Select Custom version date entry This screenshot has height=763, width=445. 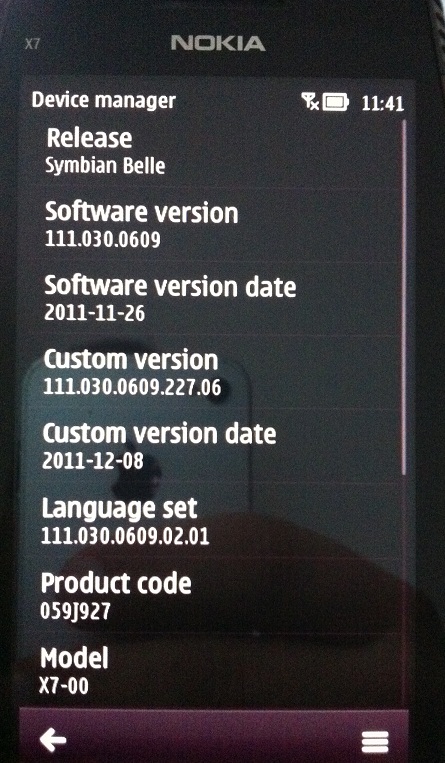coord(212,446)
